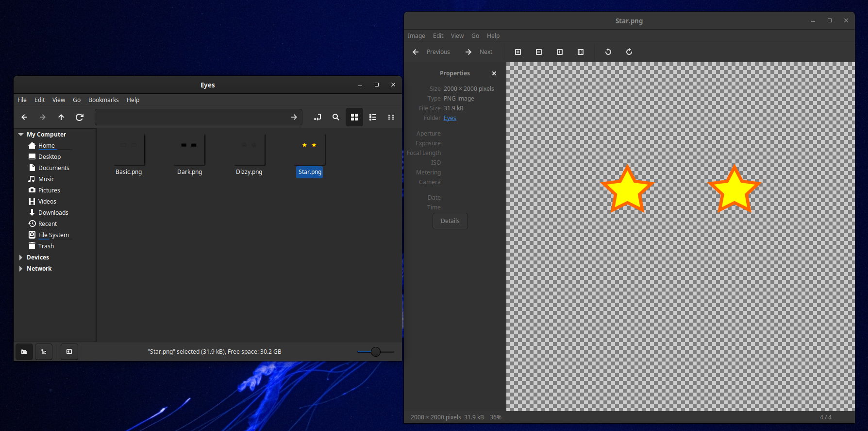Switch to icon view
The width and height of the screenshot is (868, 431).
[x=354, y=117]
